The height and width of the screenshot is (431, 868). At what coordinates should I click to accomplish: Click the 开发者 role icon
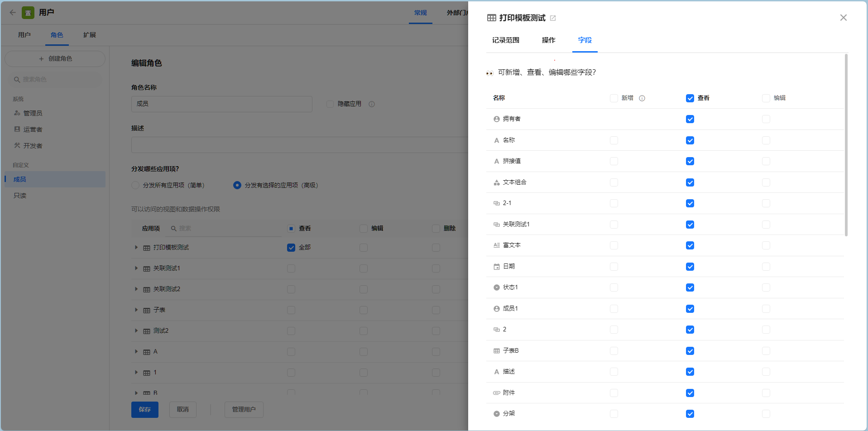tap(17, 146)
